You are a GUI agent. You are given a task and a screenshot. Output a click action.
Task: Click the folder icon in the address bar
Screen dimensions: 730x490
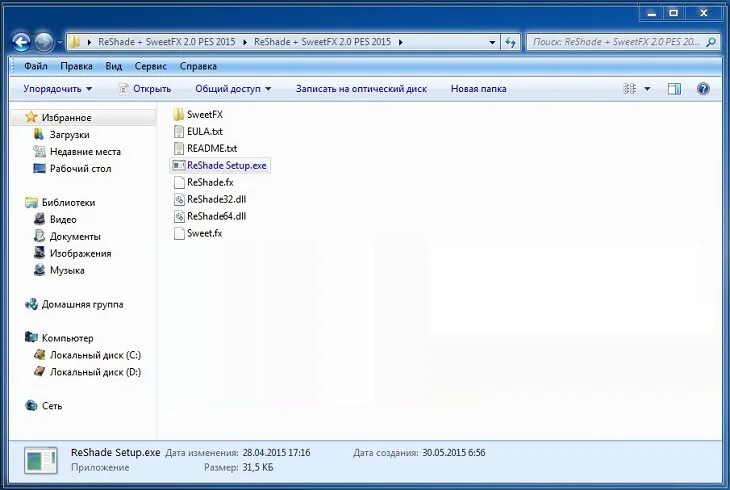click(x=75, y=42)
